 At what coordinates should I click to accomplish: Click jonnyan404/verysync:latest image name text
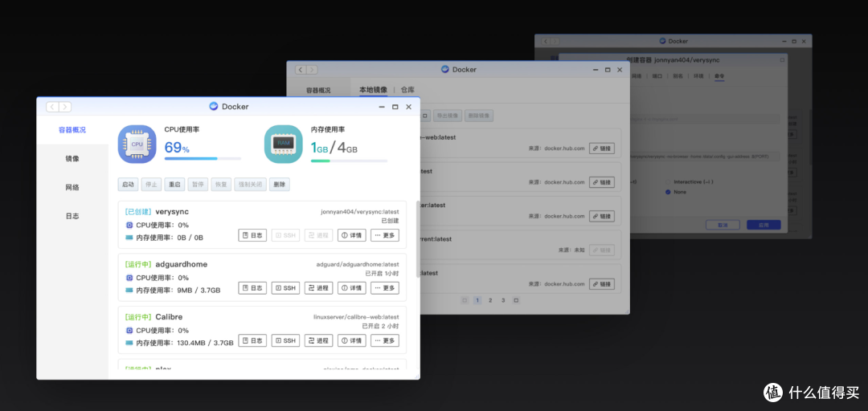coord(360,211)
